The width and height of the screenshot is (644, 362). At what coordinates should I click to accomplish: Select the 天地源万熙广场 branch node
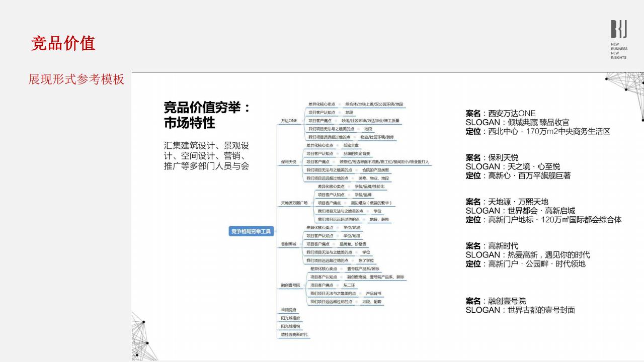(x=294, y=203)
